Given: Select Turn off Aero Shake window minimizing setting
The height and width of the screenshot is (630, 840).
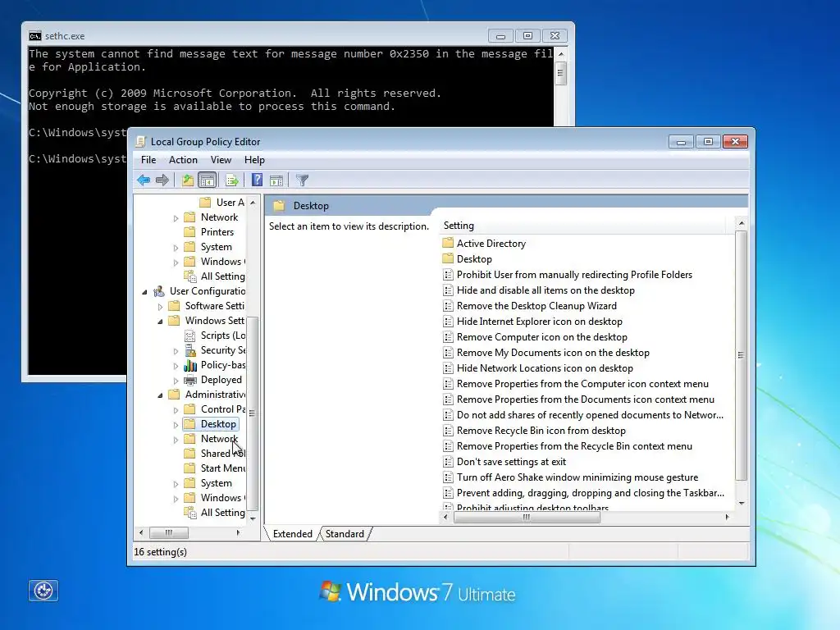Looking at the screenshot, I should [577, 477].
